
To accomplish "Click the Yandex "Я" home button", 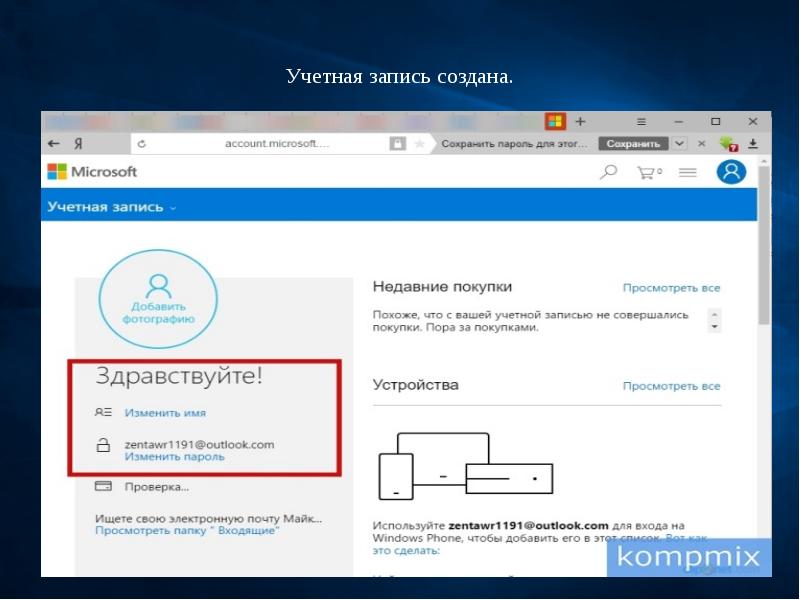I will tap(76, 144).
